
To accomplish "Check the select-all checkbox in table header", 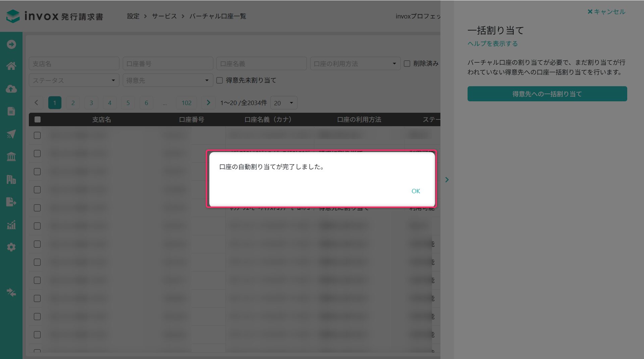I will [38, 119].
